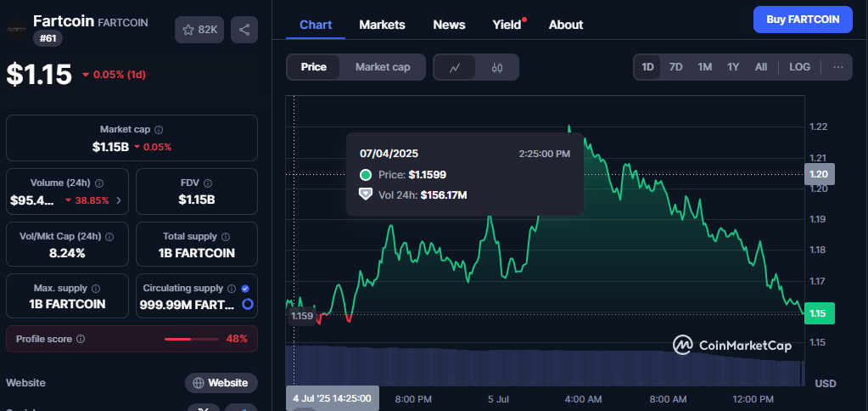Open the share icon button
Viewport: 868px width, 411px height.
tap(244, 30)
